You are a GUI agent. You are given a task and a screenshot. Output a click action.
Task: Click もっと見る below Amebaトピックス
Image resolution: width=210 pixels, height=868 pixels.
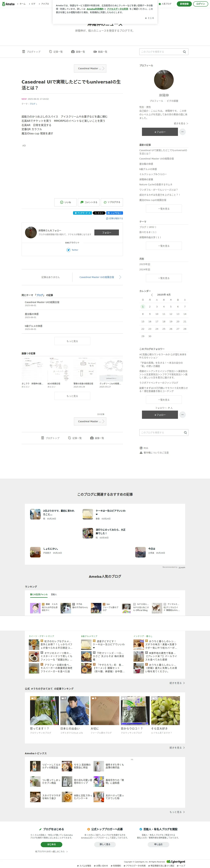(177, 812)
